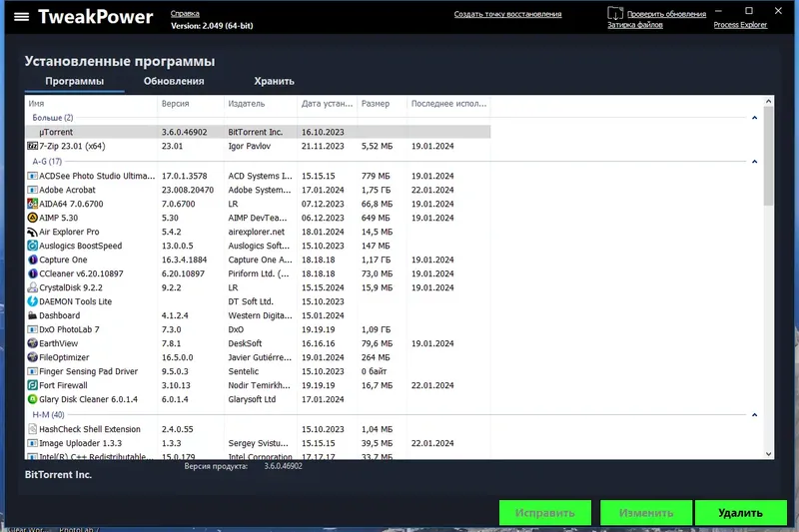Click the ACDSee Photo Studio icon
Viewport: 799px width, 532px height.
[32, 176]
